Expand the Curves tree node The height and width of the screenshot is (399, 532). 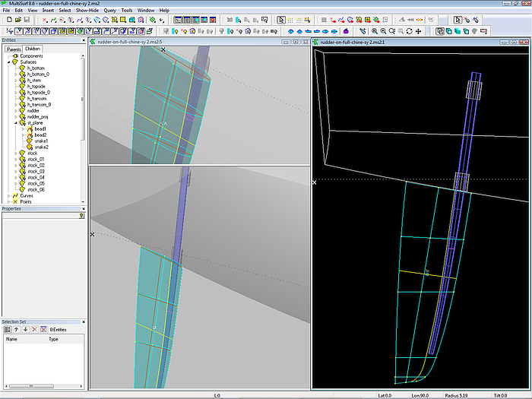pos(10,195)
